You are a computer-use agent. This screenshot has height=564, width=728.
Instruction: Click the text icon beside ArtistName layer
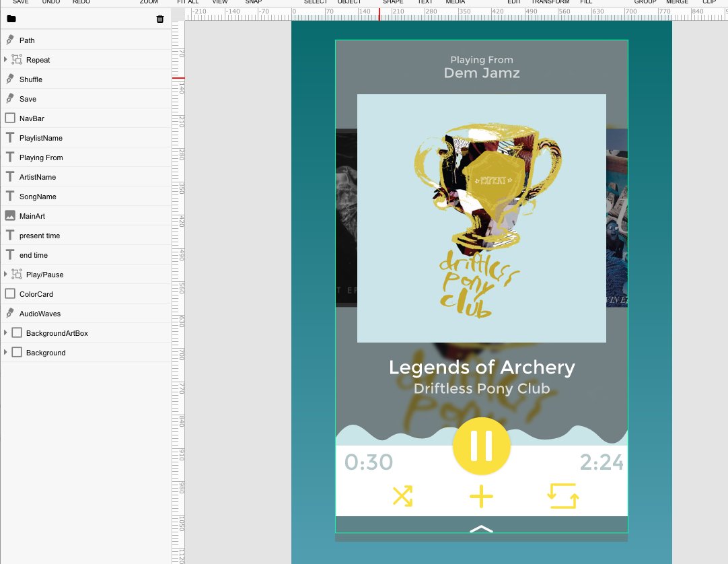tap(9, 176)
